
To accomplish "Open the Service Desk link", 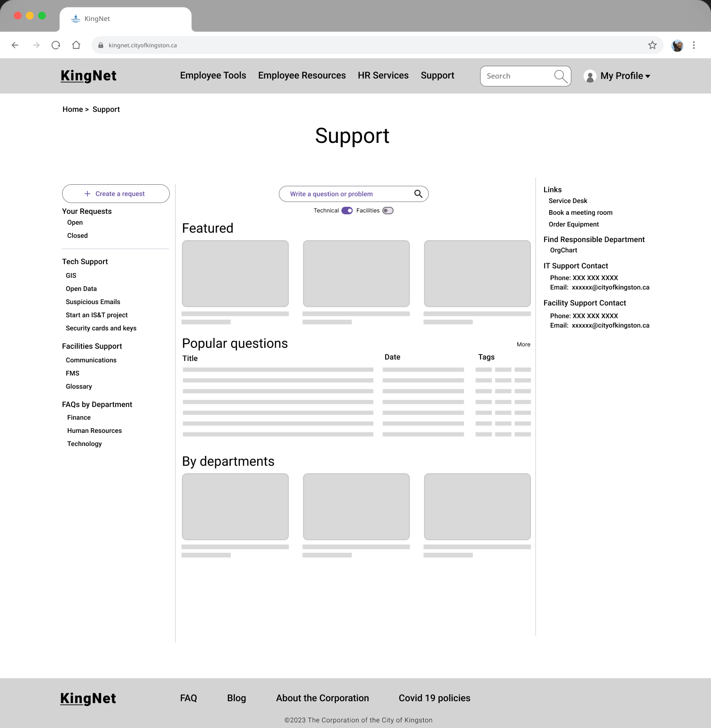I will click(x=567, y=201).
